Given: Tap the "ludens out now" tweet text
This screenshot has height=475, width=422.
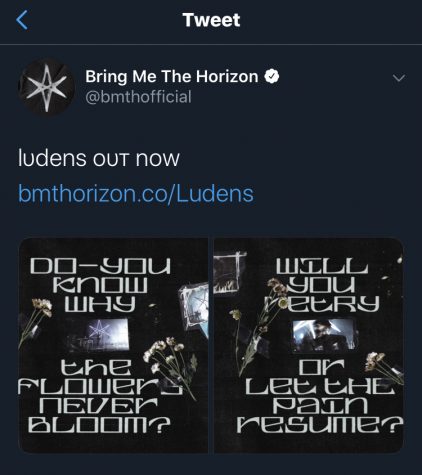Looking at the screenshot, I should pyautogui.click(x=99, y=158).
